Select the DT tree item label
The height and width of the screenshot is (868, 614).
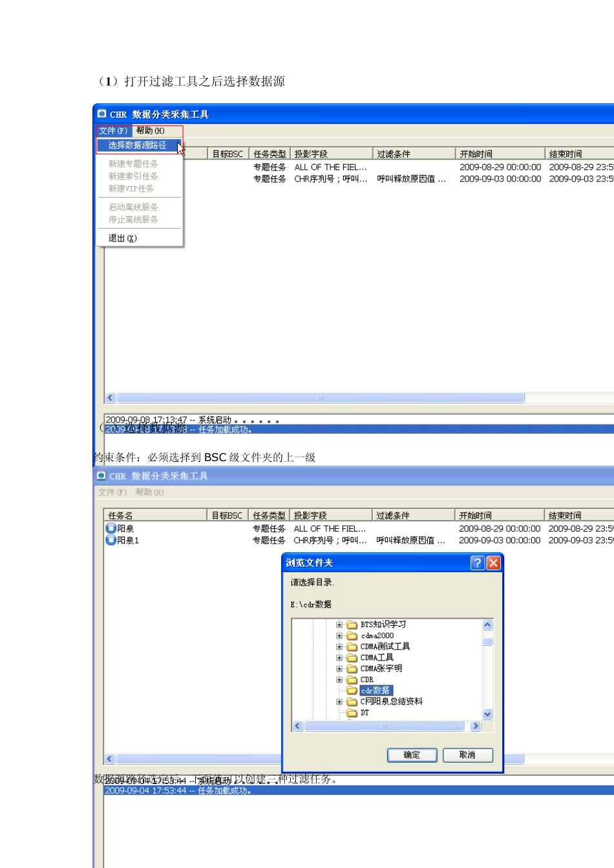click(365, 712)
